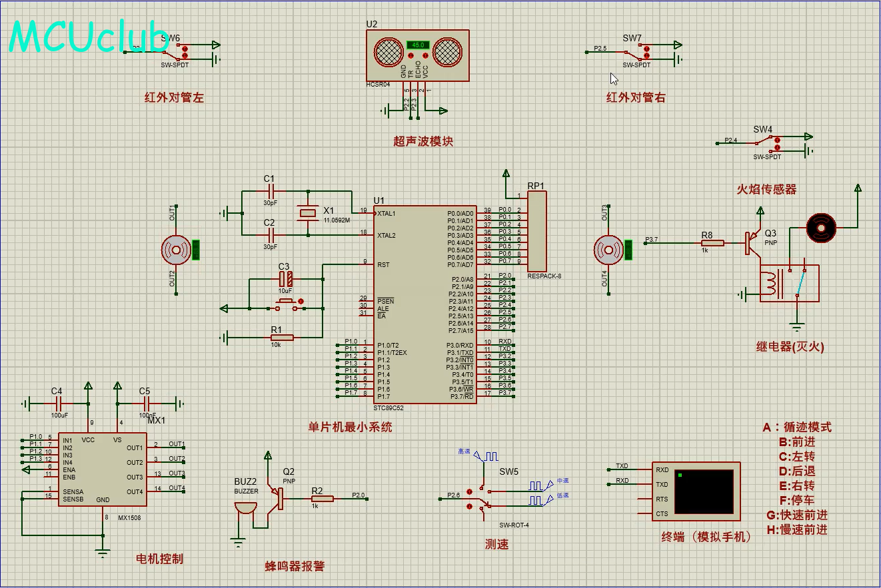Click the legend line "F:停车"
881x588 pixels.
tap(797, 500)
